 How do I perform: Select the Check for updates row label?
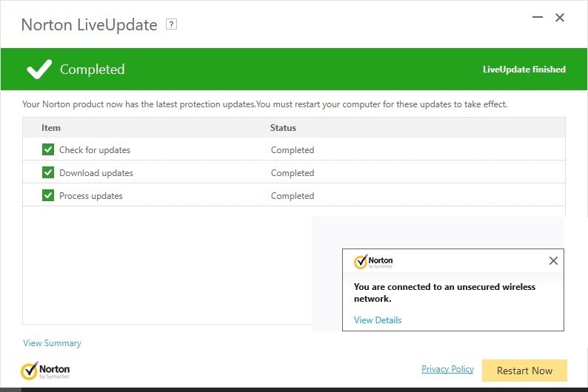[95, 149]
